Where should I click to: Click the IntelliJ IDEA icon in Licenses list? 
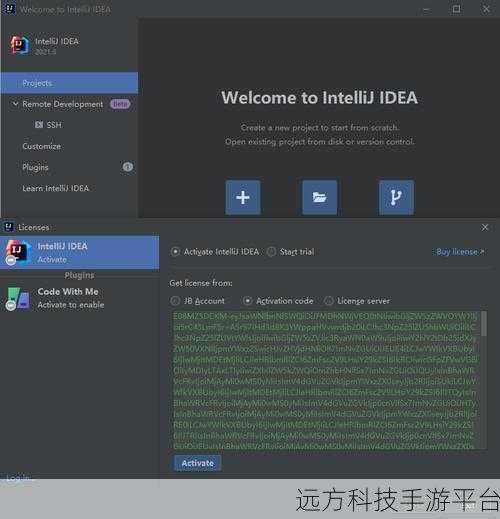tap(17, 252)
